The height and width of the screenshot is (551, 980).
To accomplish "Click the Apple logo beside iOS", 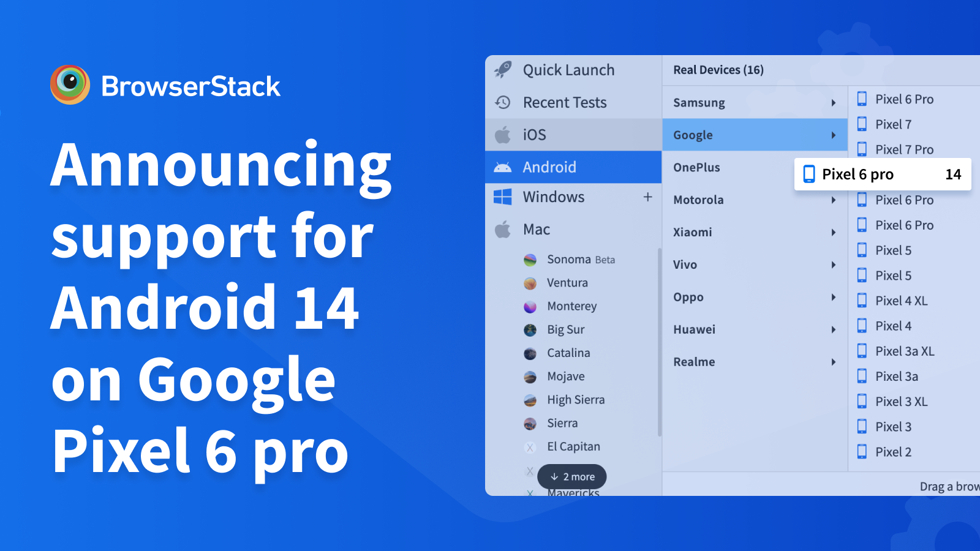I will [x=503, y=135].
